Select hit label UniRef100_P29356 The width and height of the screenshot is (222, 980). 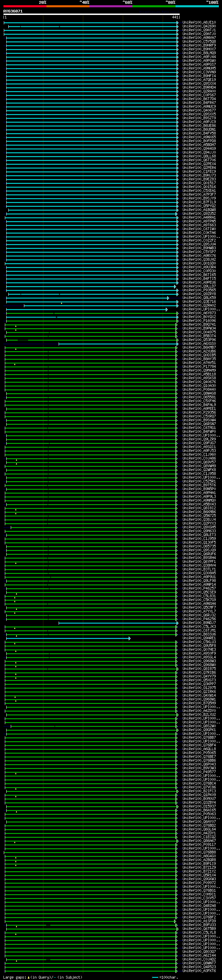[x=199, y=412]
